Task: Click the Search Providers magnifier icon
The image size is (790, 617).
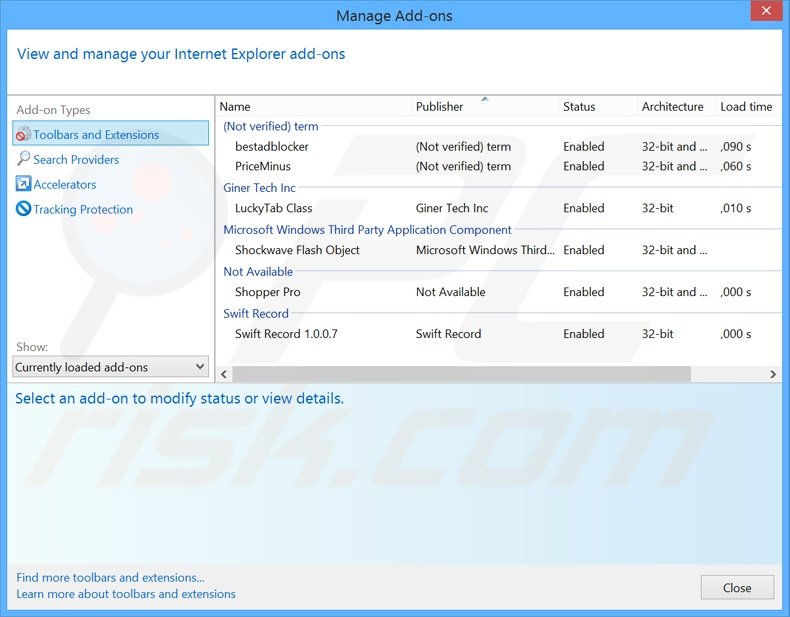Action: tap(23, 159)
